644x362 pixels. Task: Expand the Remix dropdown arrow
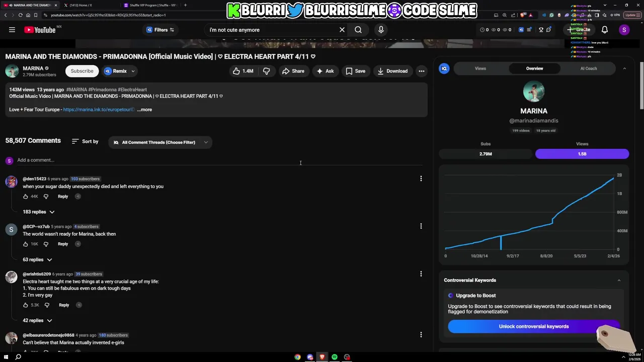click(x=133, y=71)
